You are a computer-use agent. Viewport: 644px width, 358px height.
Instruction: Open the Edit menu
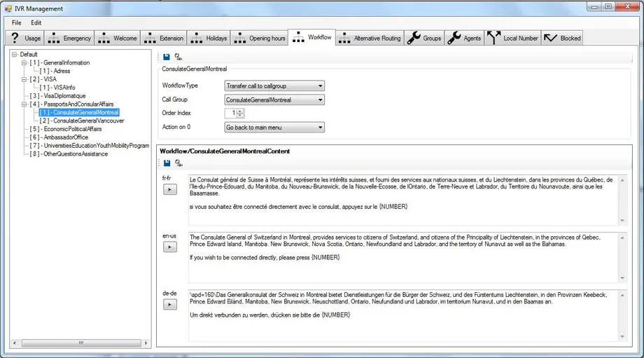tap(36, 22)
